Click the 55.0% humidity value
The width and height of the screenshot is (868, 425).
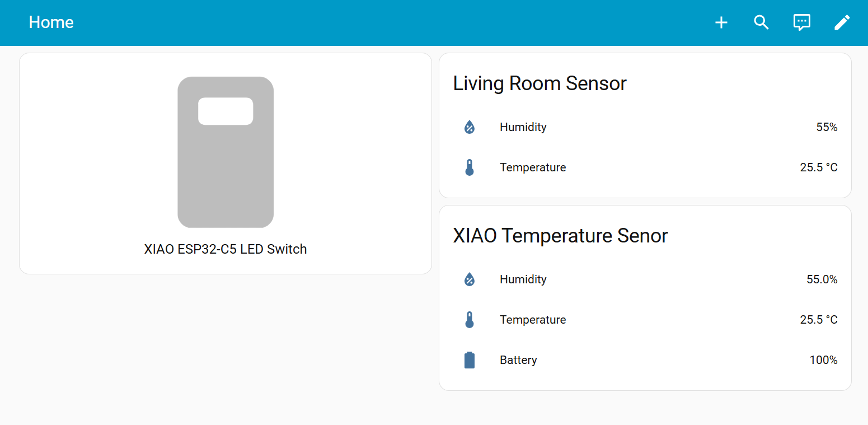coord(822,279)
